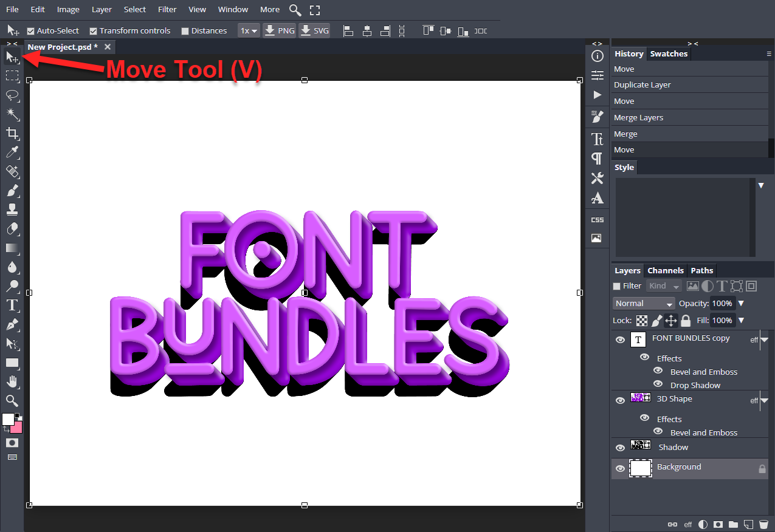Select the Clone Stamp tool
Viewport: 775px width, 532px height.
coord(12,210)
